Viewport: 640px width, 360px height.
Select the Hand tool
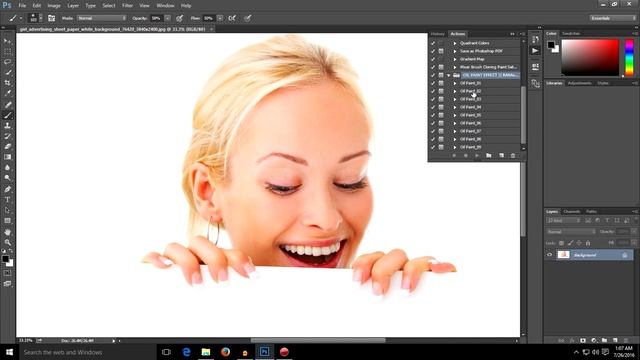[x=7, y=232]
